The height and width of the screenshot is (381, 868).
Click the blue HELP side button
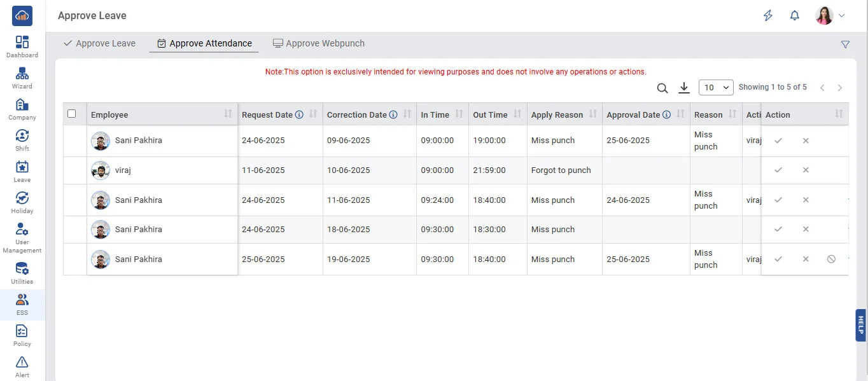tap(860, 325)
